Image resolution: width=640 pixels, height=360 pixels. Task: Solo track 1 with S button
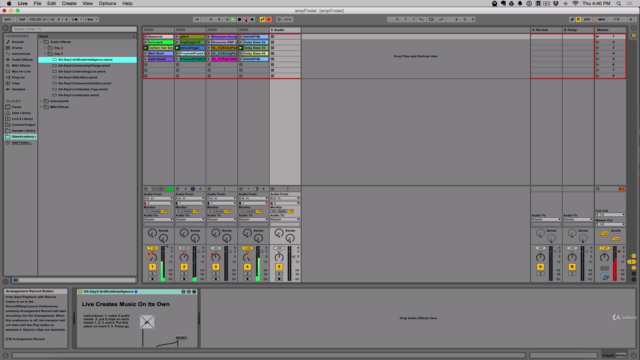[152, 273]
